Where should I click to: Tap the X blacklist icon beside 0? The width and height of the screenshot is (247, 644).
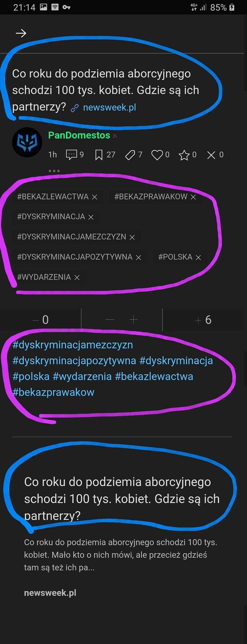tap(211, 155)
